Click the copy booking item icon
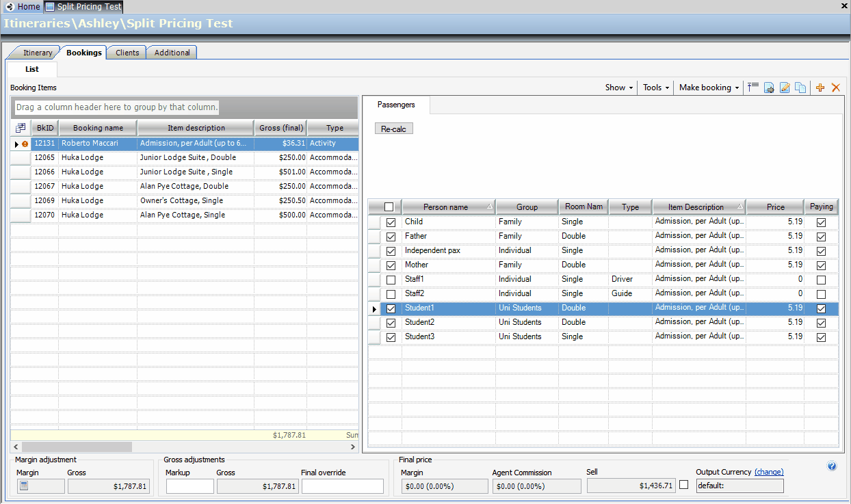The image size is (851, 504). pos(800,88)
